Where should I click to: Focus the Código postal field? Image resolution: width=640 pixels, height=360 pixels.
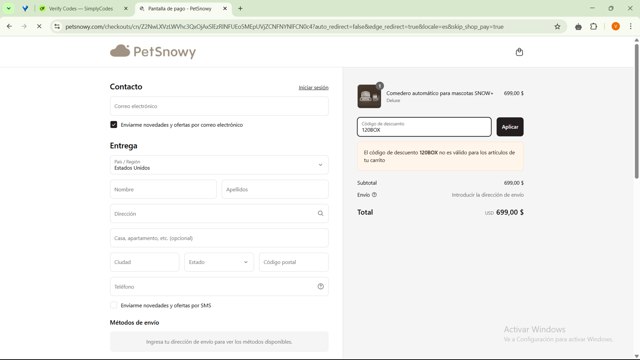click(294, 262)
